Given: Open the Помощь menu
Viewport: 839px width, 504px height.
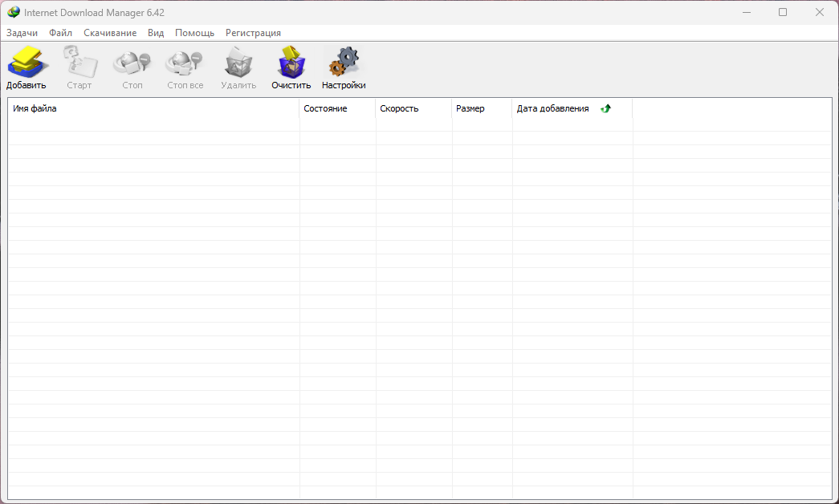Looking at the screenshot, I should [x=194, y=33].
